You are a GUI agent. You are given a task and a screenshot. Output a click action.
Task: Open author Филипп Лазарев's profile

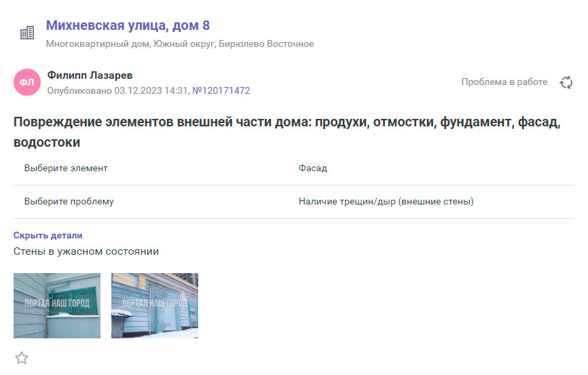pyautogui.click(x=90, y=75)
